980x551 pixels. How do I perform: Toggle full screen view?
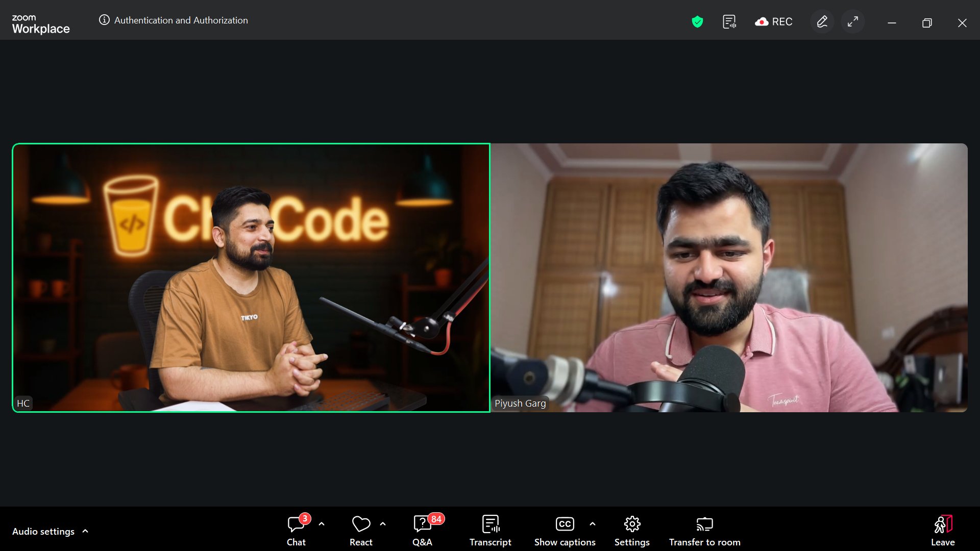point(853,21)
